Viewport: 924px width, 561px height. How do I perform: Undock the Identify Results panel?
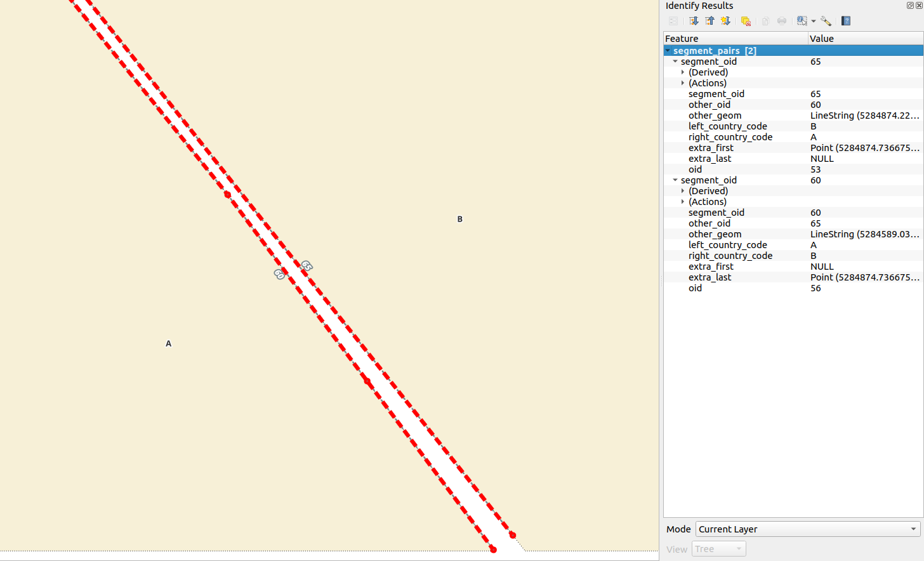(x=910, y=5)
